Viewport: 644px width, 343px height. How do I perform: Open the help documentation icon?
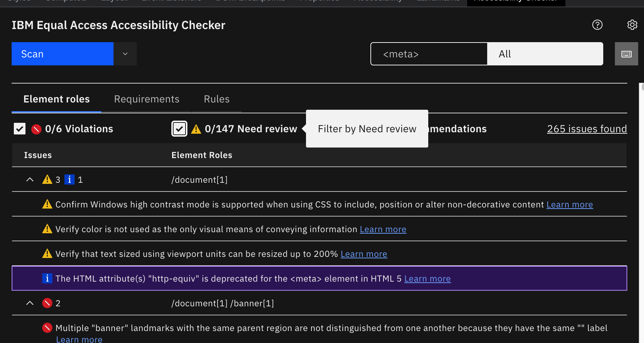point(597,25)
